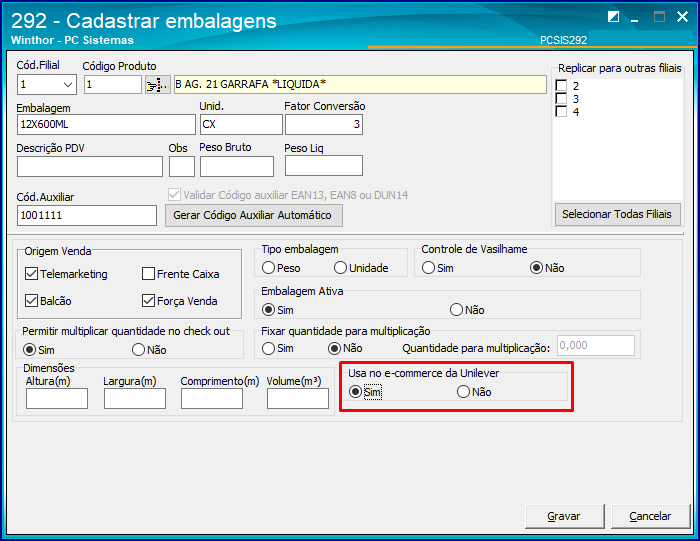This screenshot has height=541, width=700.
Task: Open the product search lookup icon
Action: click(x=158, y=84)
